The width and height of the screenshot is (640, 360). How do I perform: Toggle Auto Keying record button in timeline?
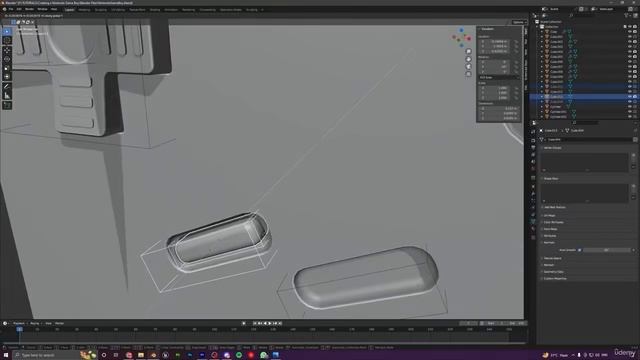coord(244,323)
